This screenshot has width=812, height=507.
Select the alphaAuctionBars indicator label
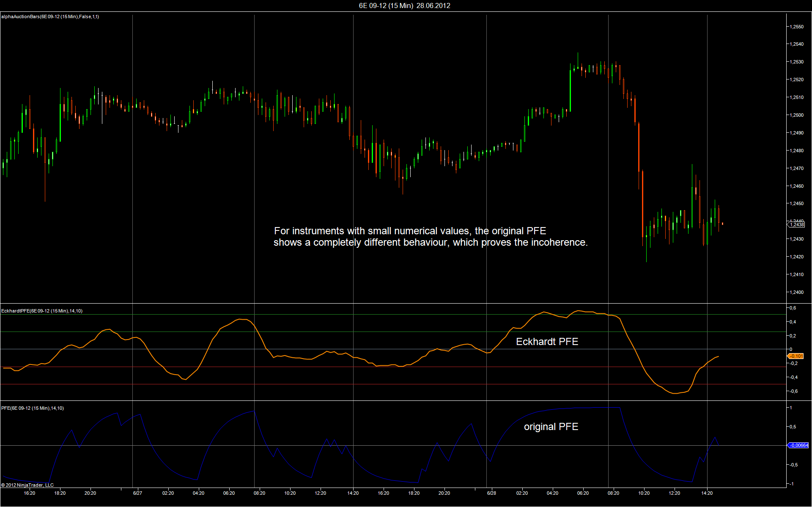pos(50,16)
